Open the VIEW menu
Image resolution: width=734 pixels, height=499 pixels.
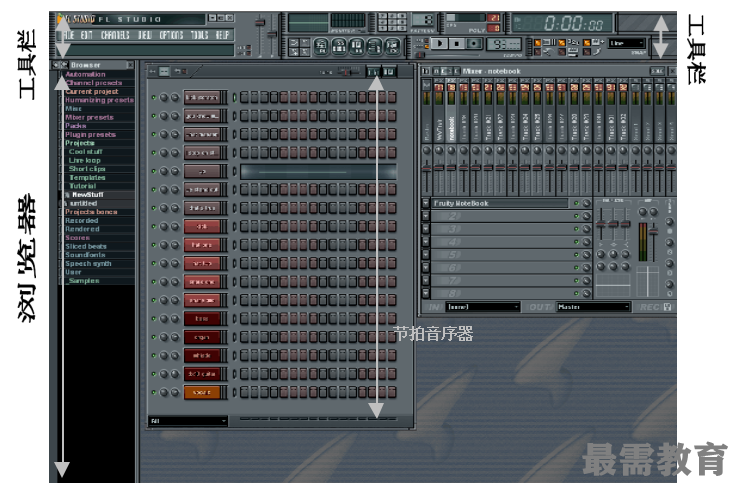coord(145,35)
